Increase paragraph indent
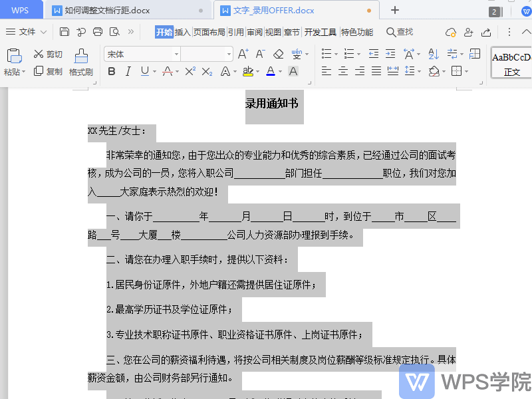This screenshot has height=399, width=532. (x=390, y=53)
